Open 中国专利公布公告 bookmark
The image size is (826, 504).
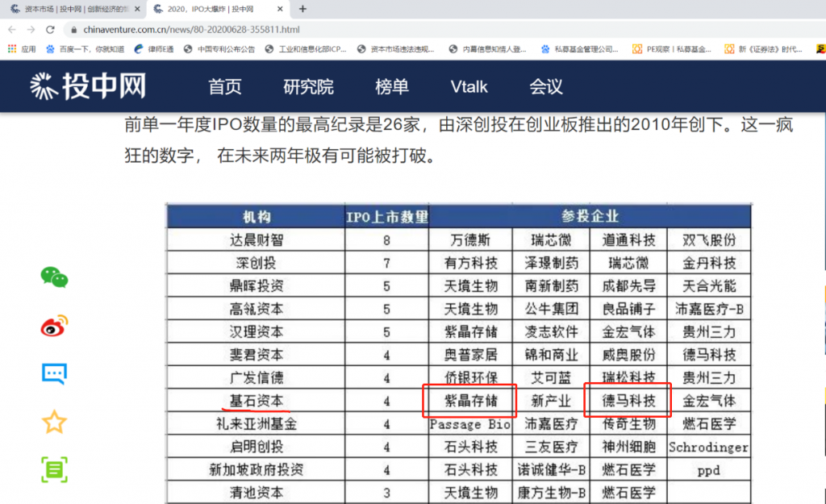(219, 49)
